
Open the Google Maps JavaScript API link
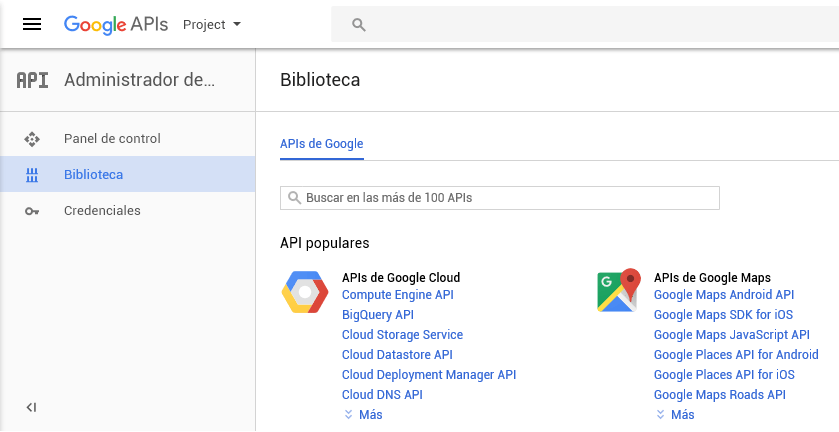pos(731,335)
